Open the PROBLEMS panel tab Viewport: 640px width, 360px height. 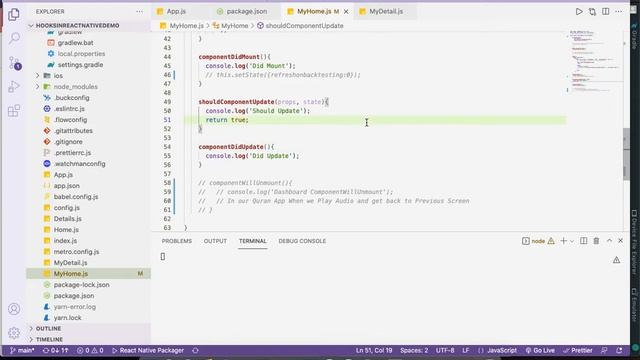tap(177, 241)
